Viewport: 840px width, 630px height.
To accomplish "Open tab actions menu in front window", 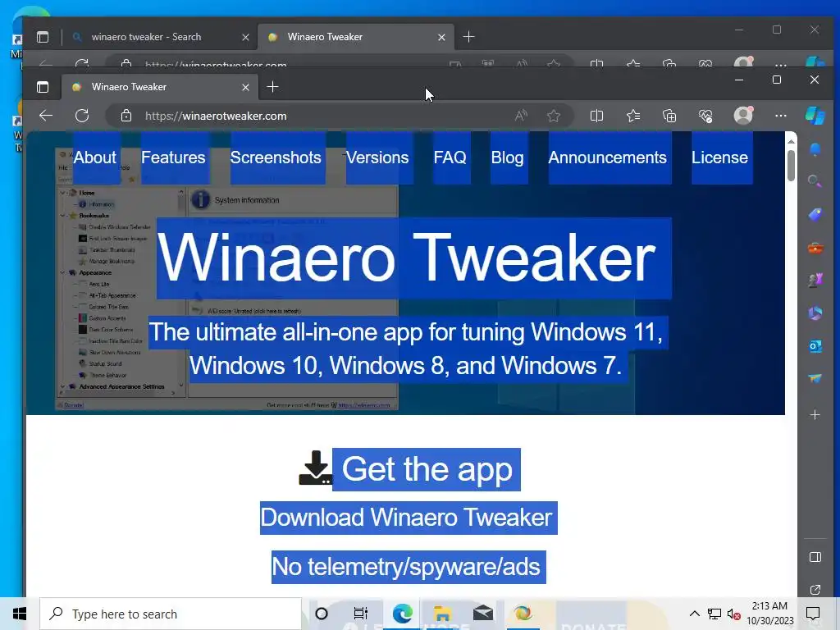I will click(x=43, y=87).
